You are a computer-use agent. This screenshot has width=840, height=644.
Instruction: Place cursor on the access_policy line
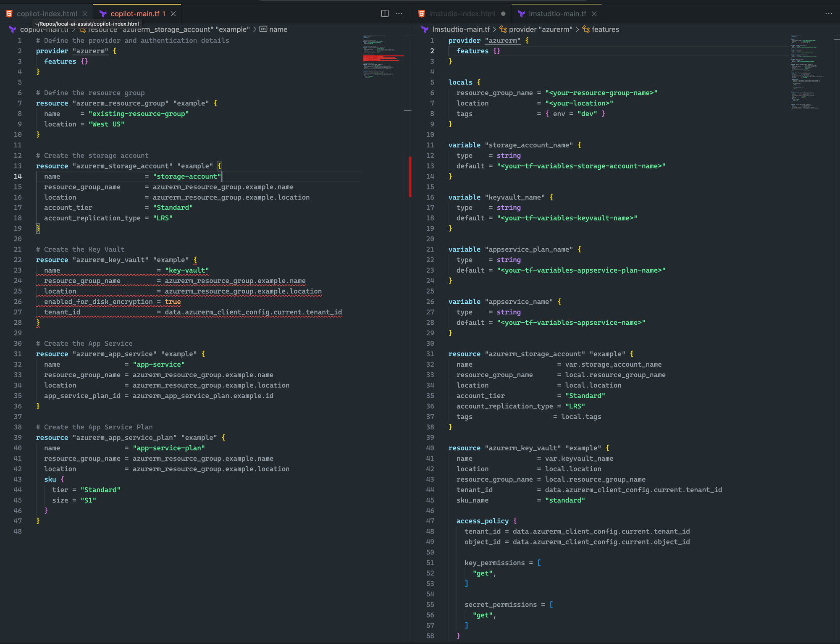click(x=482, y=521)
